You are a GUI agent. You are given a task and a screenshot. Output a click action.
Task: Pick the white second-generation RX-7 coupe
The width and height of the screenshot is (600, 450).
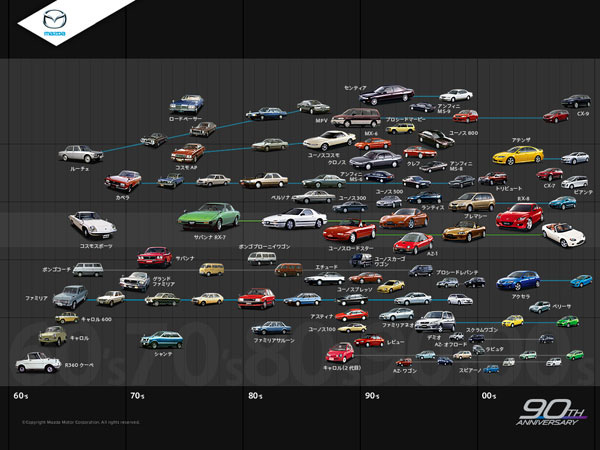[x=294, y=218]
